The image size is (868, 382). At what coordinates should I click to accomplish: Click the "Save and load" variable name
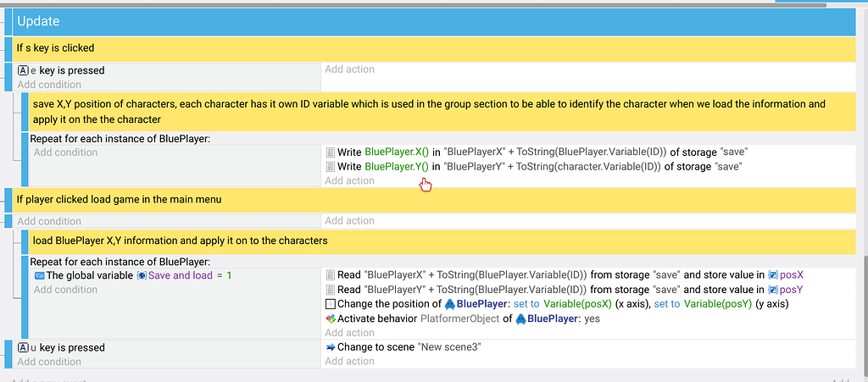coord(181,275)
